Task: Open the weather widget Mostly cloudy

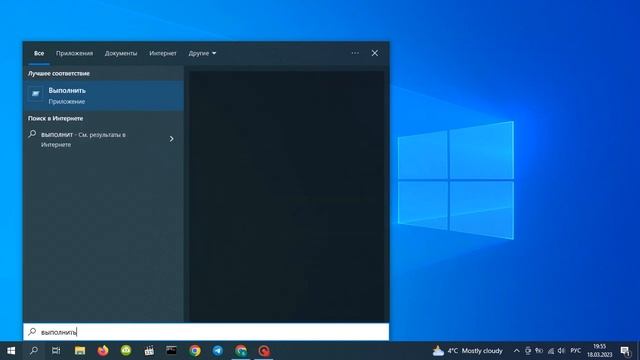Action: 468,351
